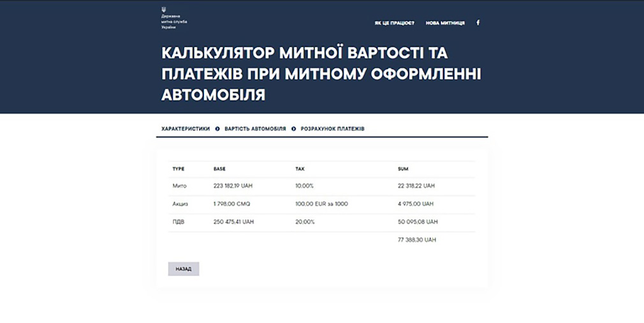The height and width of the screenshot is (323, 644).
Task: Select the Акциз row label
Action: coord(180,204)
